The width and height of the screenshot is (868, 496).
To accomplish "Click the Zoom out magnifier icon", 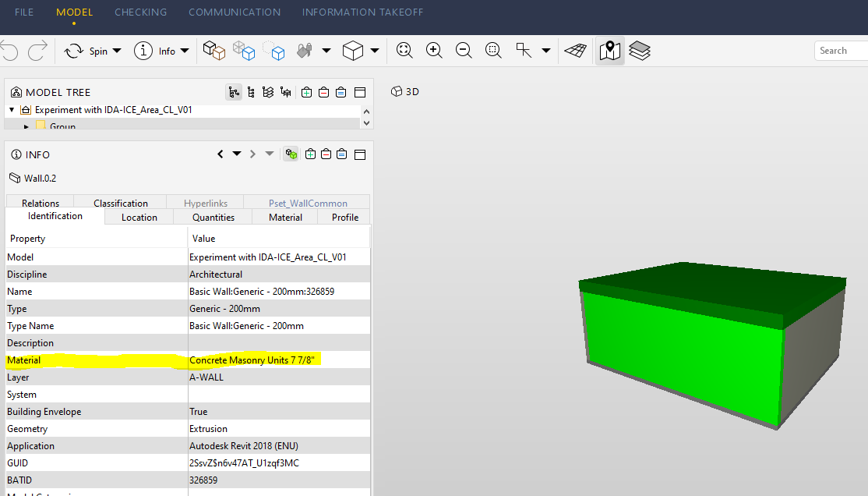I will coord(464,51).
